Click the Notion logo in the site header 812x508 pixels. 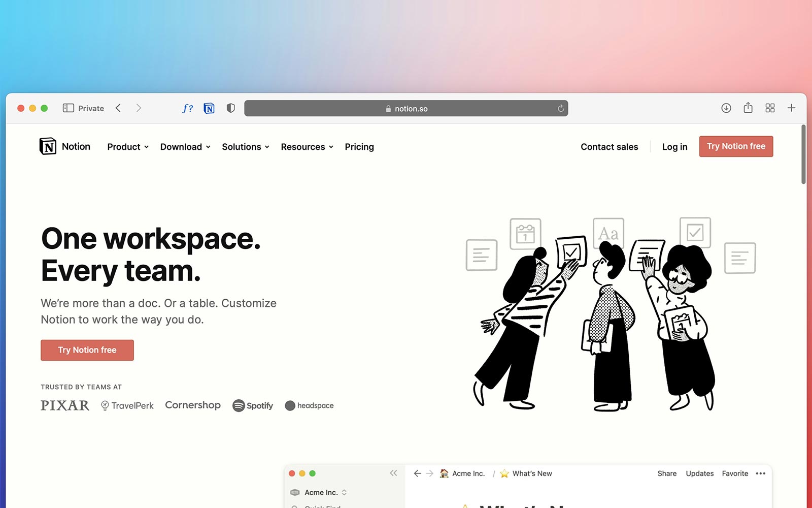(65, 146)
